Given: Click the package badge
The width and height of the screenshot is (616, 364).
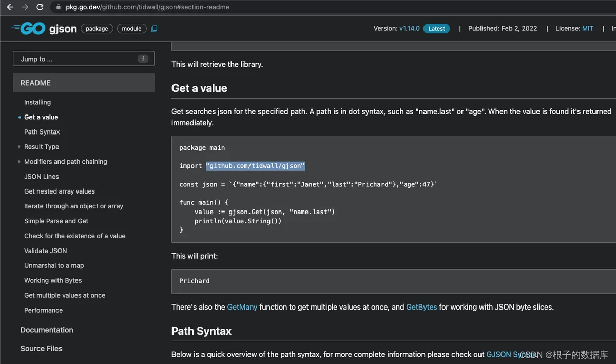Looking at the screenshot, I should tap(97, 29).
